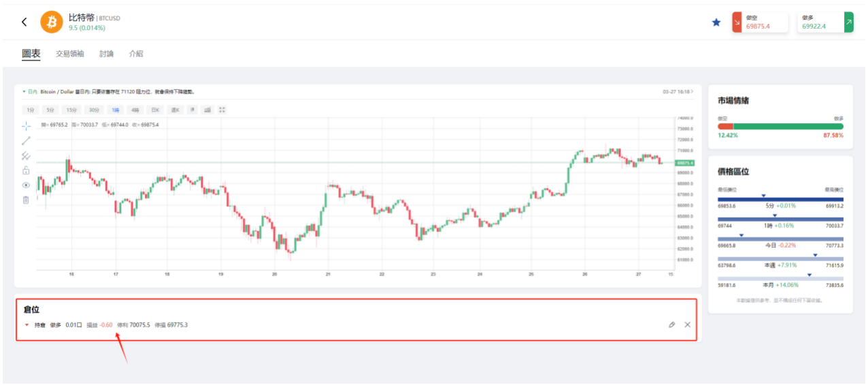The height and width of the screenshot is (385, 868).
Task: Click the trash icon to delete drawings
Action: 26,200
